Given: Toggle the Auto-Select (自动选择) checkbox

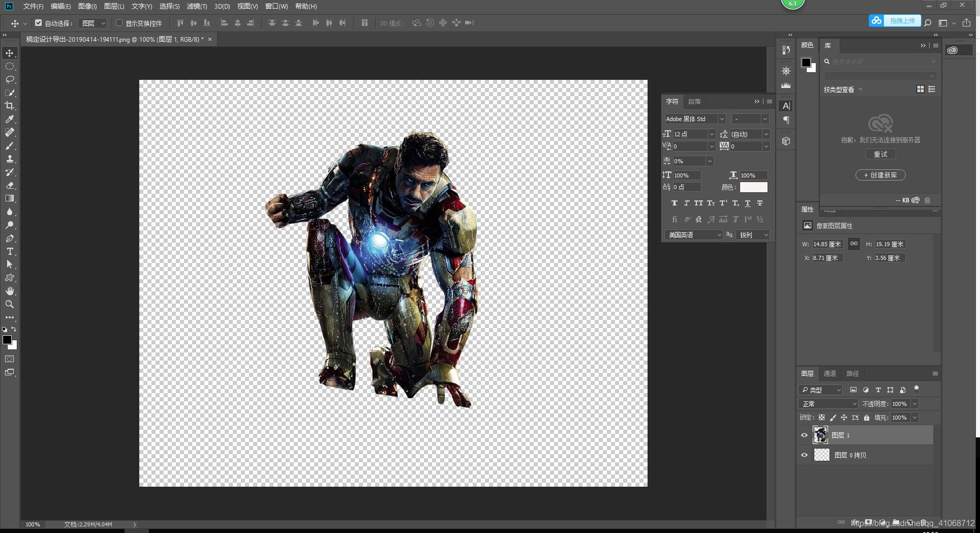Looking at the screenshot, I should 38,23.
